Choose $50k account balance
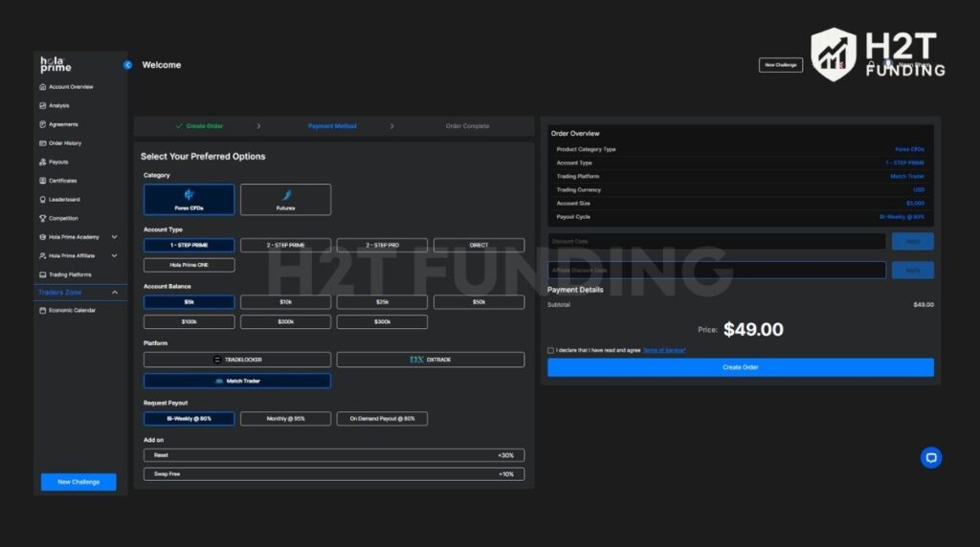The height and width of the screenshot is (547, 980). pos(479,301)
